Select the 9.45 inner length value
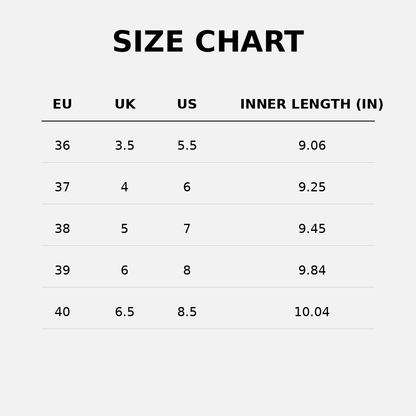 tap(312, 229)
